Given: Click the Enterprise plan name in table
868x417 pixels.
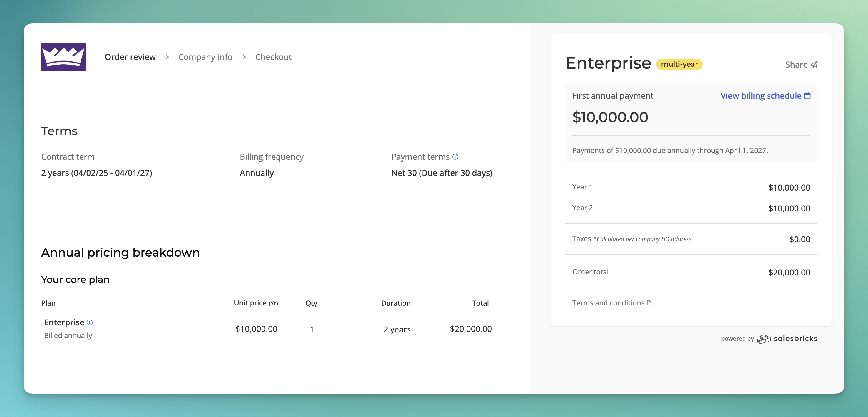Looking at the screenshot, I should 64,322.
